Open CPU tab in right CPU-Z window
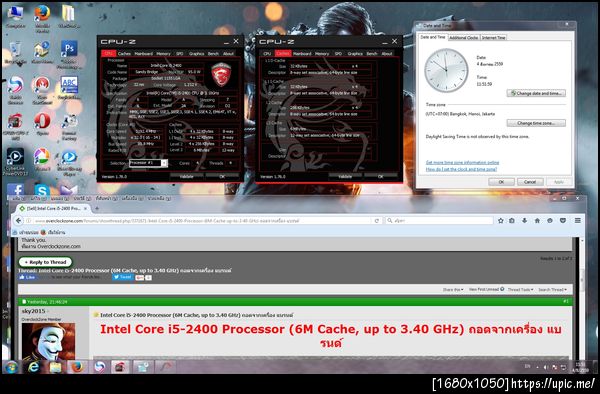Screen dimensions: 600x394 pyautogui.click(x=267, y=54)
